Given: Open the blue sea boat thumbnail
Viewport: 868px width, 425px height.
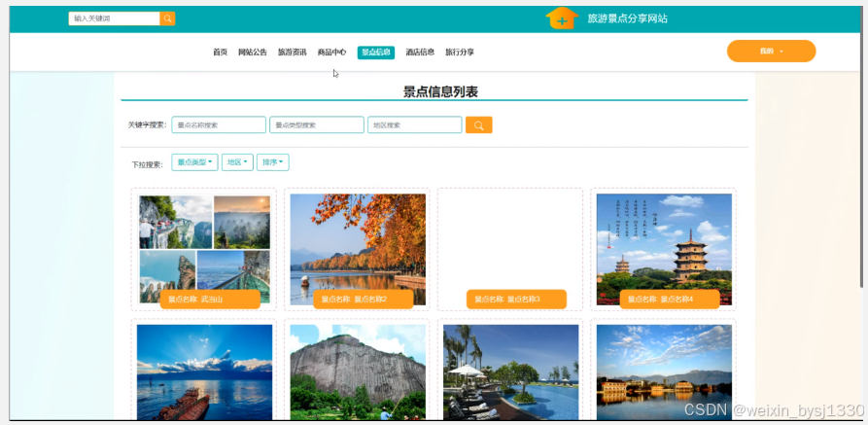Looking at the screenshot, I should tap(204, 372).
